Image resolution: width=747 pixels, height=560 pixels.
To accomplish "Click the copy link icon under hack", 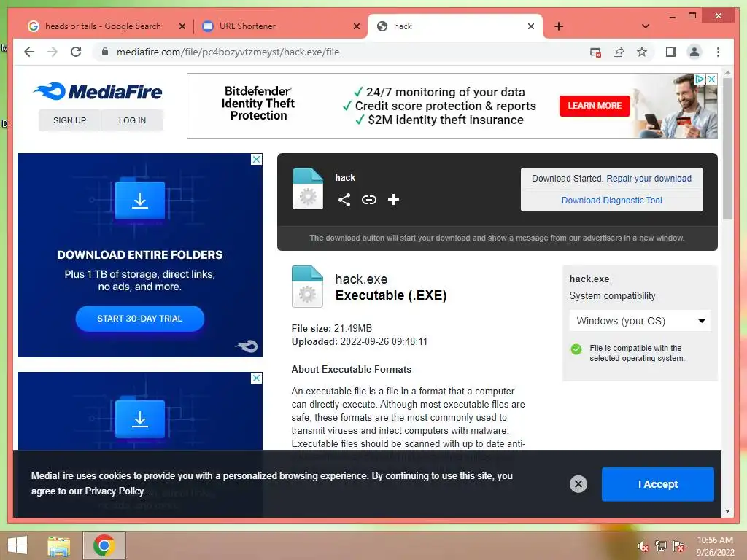I will coord(368,200).
